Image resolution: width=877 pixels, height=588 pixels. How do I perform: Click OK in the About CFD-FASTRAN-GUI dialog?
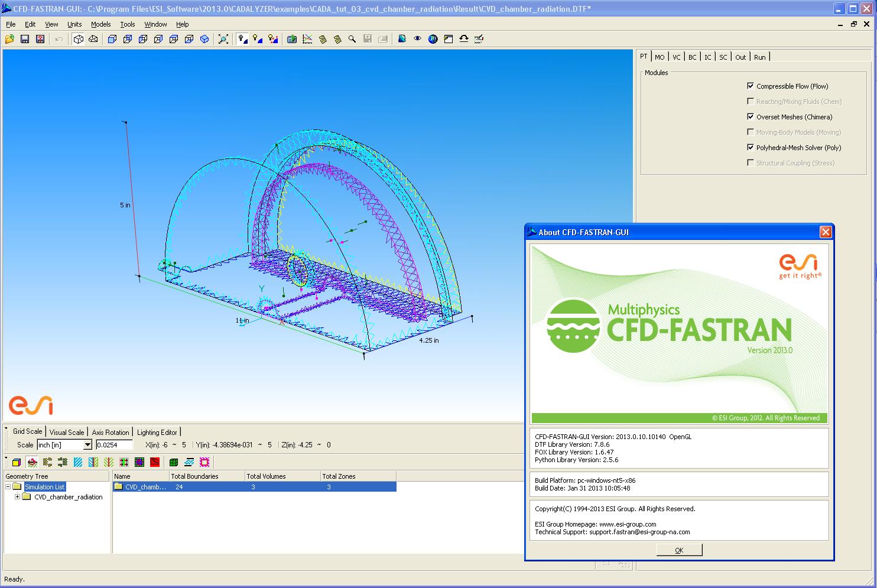679,550
